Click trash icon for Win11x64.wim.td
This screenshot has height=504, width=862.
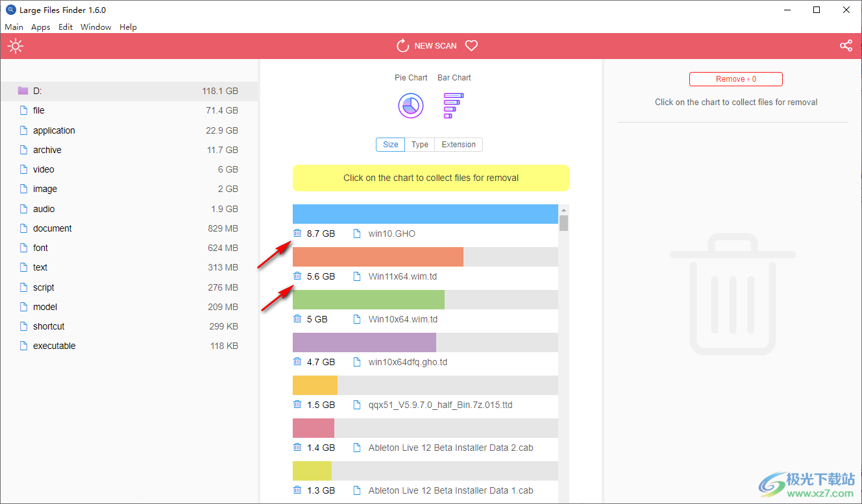pos(297,276)
